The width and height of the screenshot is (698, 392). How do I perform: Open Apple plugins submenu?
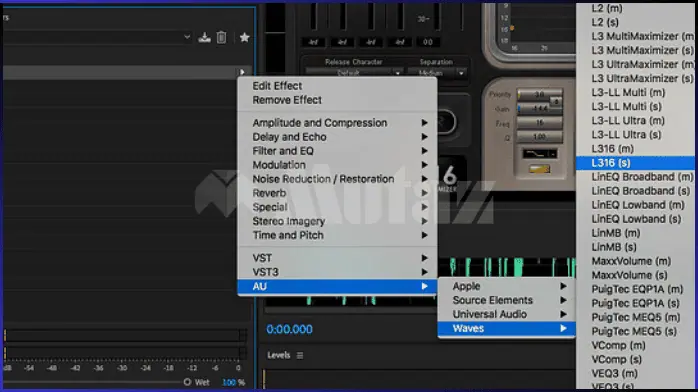pos(507,286)
